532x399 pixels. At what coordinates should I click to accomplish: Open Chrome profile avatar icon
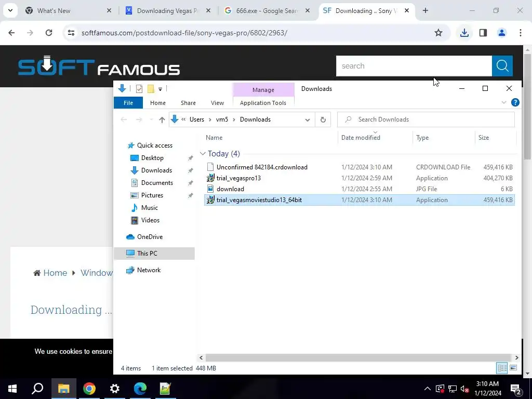click(x=502, y=33)
